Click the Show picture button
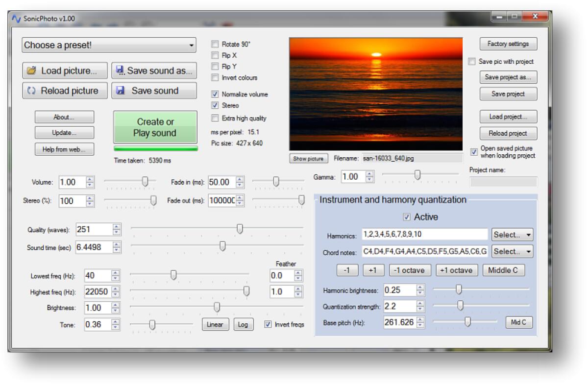The width and height of the screenshot is (588, 385). 308,158
